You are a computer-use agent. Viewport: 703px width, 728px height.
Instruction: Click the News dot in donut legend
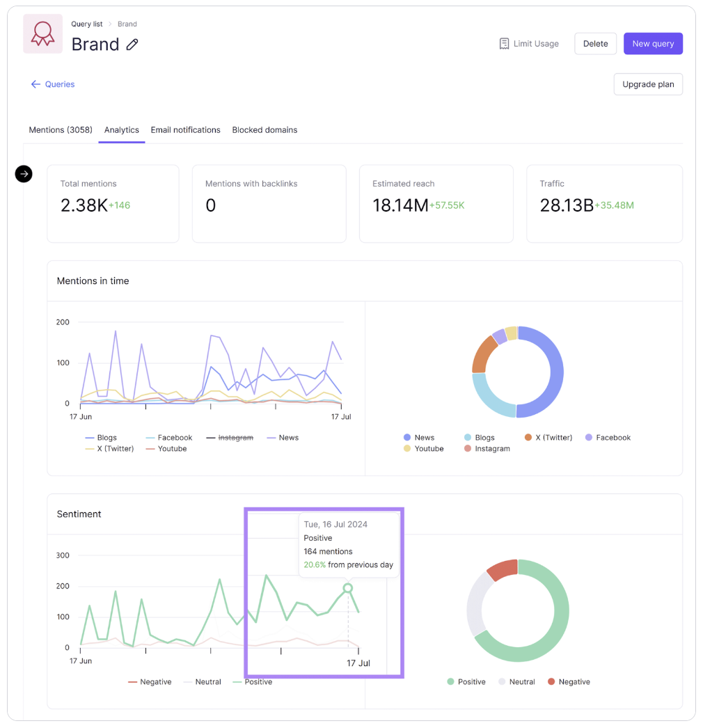407,438
